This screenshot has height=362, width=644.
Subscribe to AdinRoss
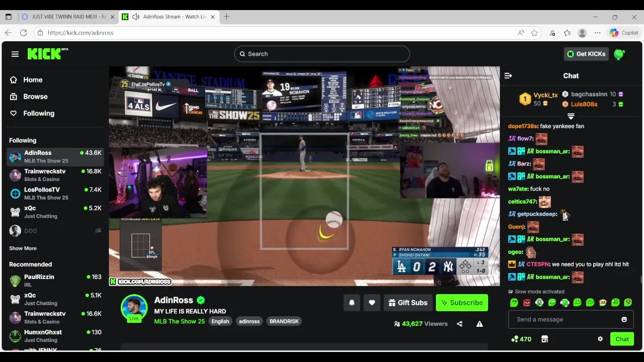pos(462,303)
